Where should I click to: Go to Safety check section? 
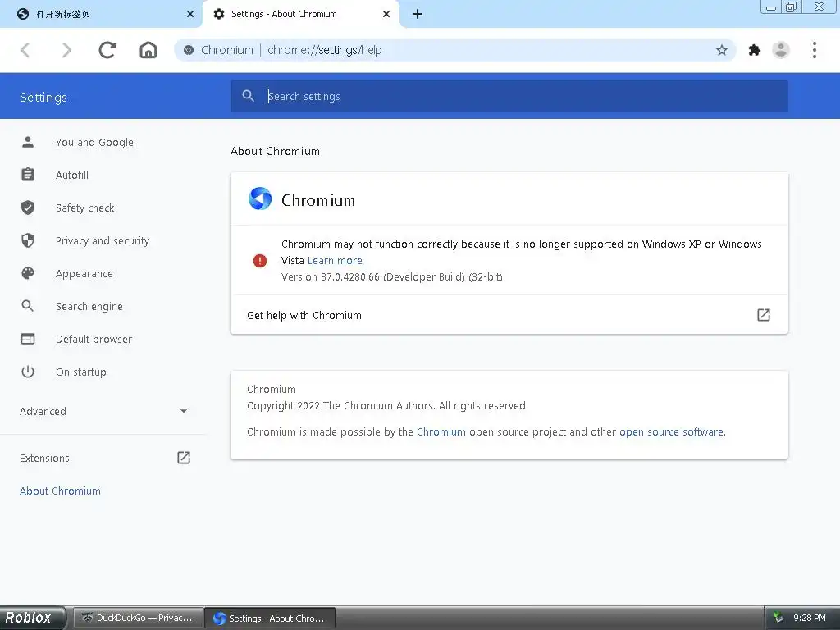[84, 208]
